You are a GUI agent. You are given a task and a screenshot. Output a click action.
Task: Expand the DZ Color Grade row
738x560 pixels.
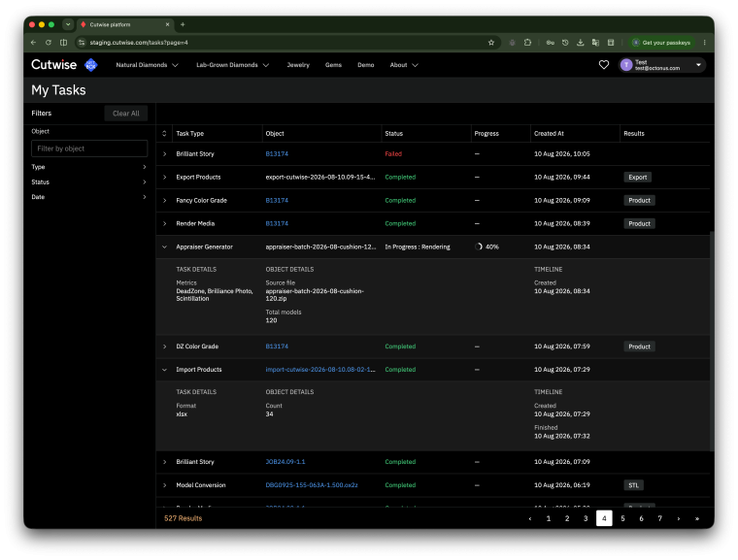pyautogui.click(x=164, y=346)
